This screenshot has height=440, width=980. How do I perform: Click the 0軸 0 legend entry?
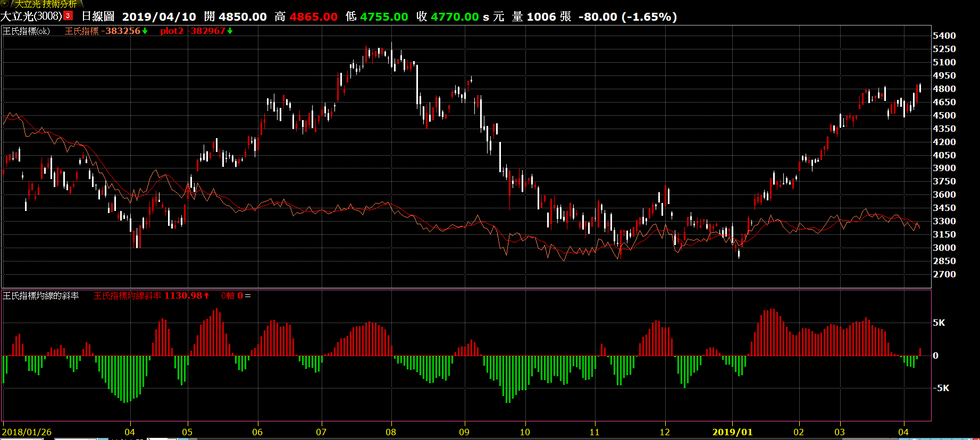click(232, 295)
